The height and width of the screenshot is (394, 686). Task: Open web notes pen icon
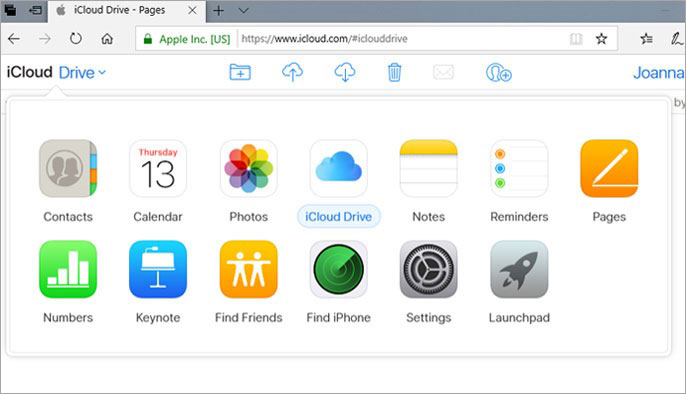pos(676,39)
